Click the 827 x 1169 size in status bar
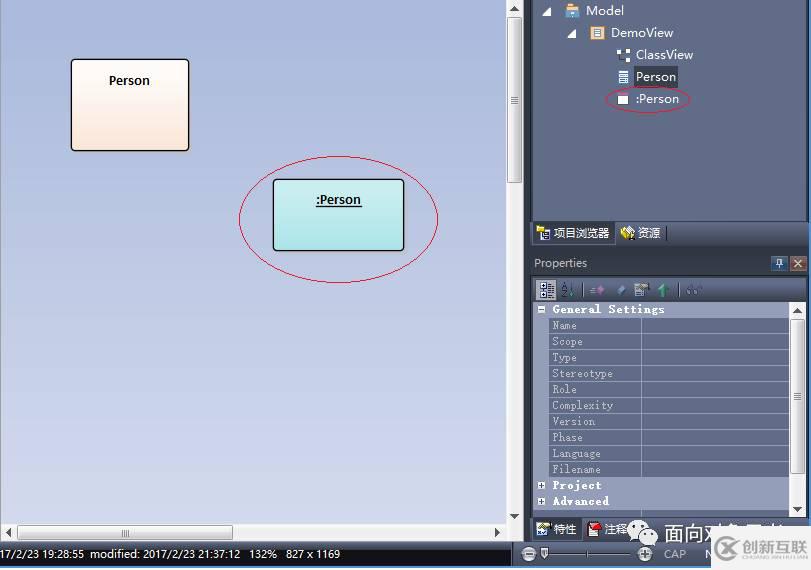 pyautogui.click(x=312, y=554)
